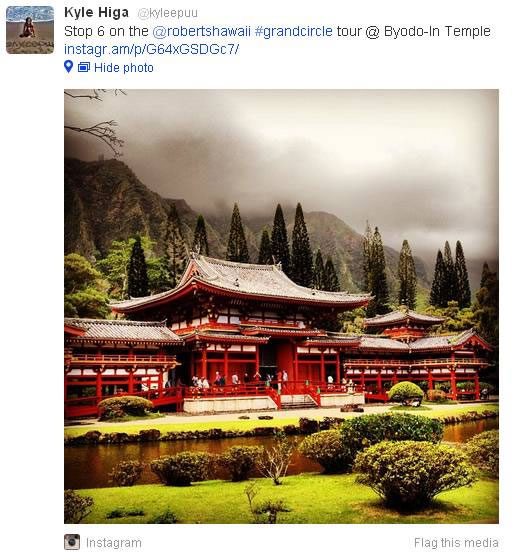Open Kyle Higa's profile avatar picture
515x554 pixels.
pyautogui.click(x=30, y=30)
